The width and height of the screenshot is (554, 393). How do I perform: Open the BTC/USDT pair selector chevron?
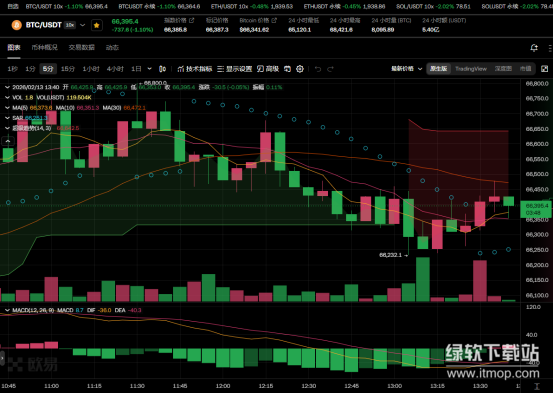click(83, 25)
